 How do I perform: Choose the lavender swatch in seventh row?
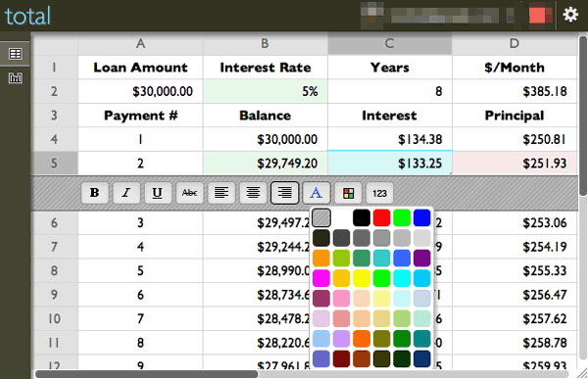[x=341, y=339]
